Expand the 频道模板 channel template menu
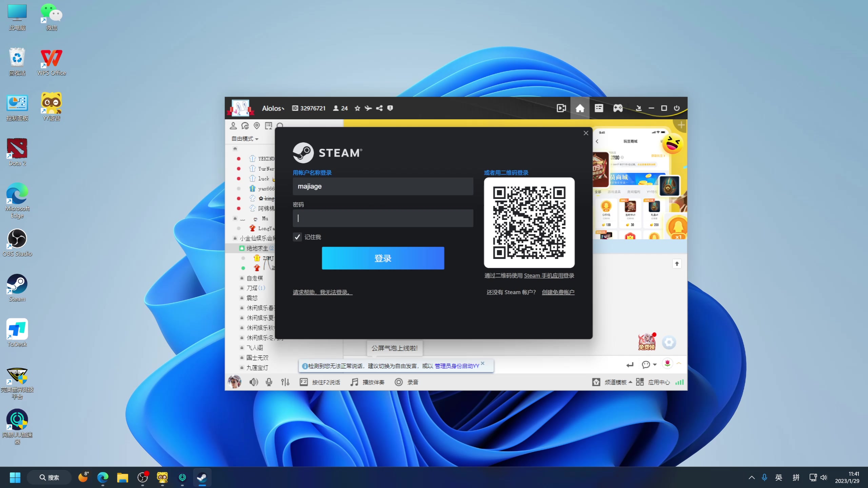This screenshot has height=488, width=868. pyautogui.click(x=612, y=382)
